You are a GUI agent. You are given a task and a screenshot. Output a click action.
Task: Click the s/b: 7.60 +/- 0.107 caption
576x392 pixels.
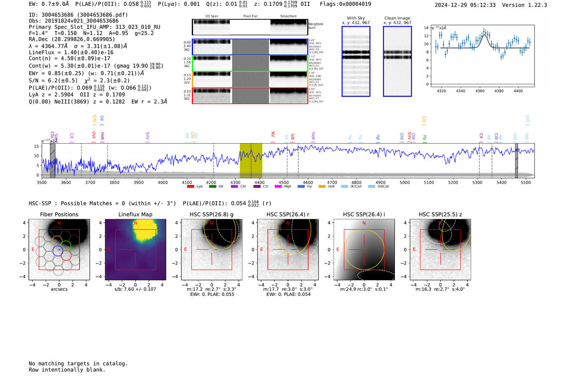(x=135, y=289)
